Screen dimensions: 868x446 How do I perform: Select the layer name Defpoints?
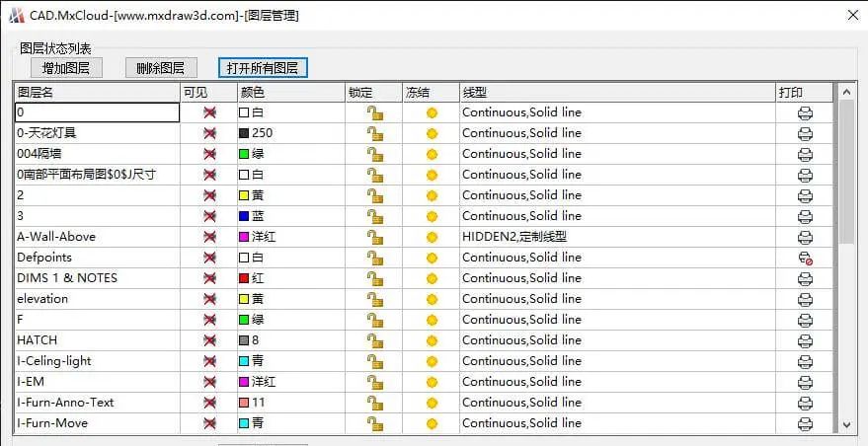click(44, 258)
